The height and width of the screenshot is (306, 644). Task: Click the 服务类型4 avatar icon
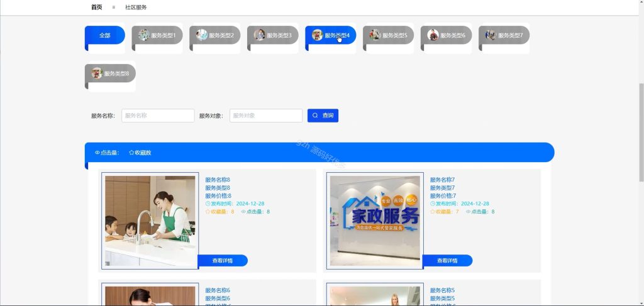pos(318,35)
